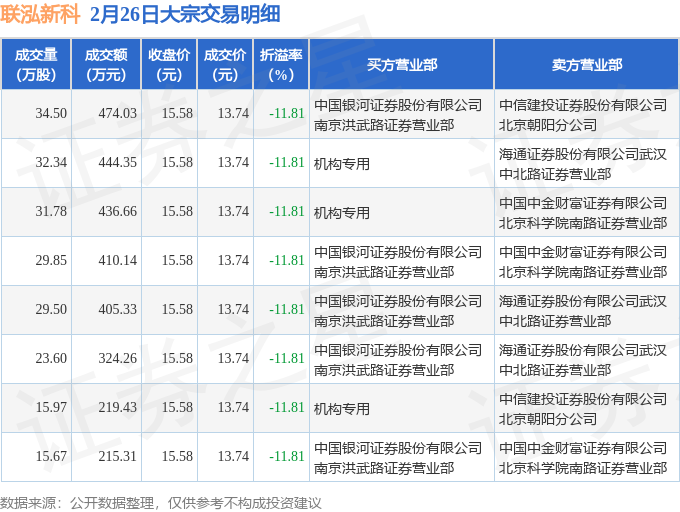Select seller 中国中金财富证券 in the 410.14 row
Viewport: 680px width, 512px height.
(583, 262)
